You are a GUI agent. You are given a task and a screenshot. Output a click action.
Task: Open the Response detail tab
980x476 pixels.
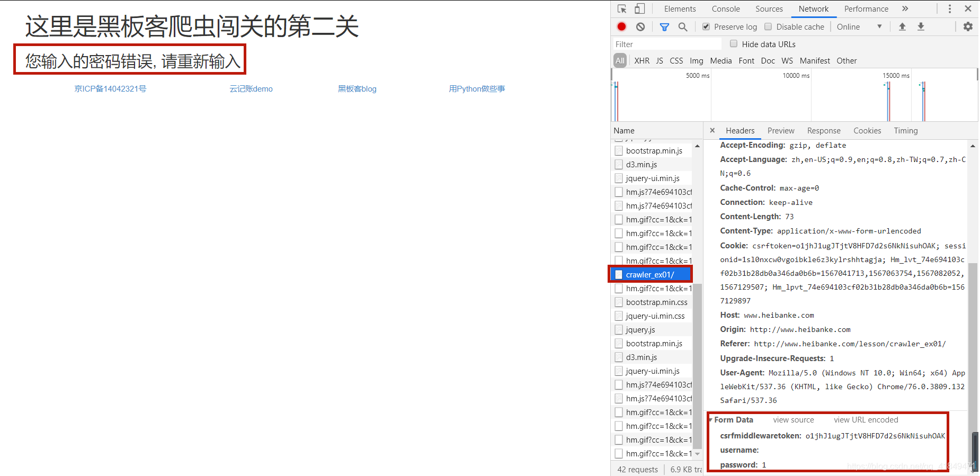824,131
